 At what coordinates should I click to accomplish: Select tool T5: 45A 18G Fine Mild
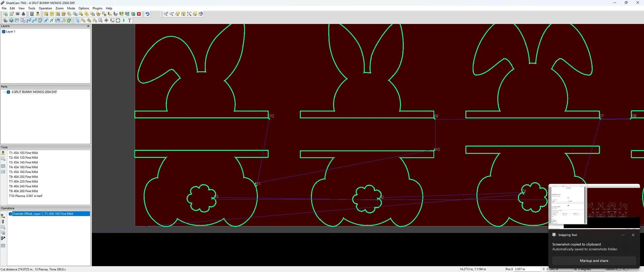[23, 172]
